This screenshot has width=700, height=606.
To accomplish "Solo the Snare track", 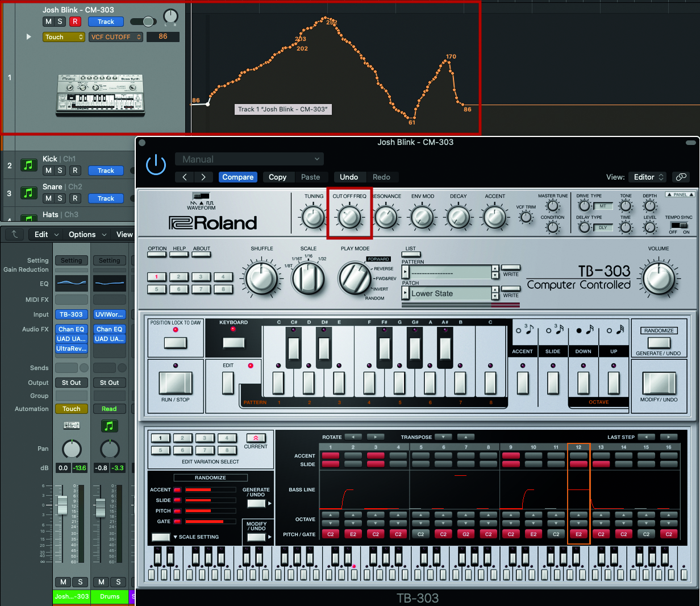I will [60, 198].
